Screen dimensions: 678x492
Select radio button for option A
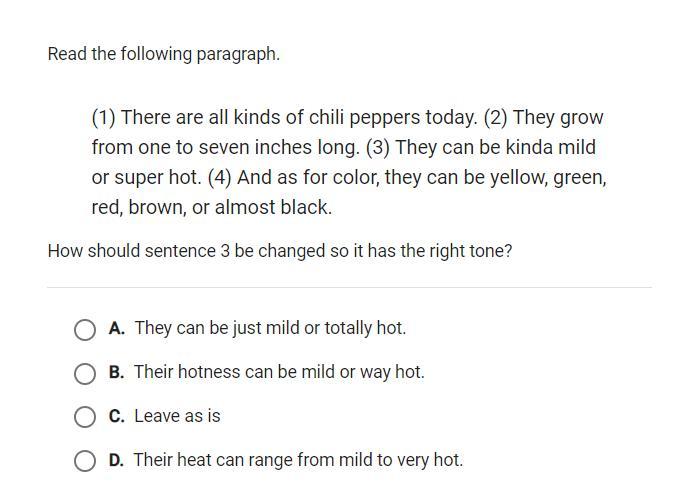click(x=85, y=329)
